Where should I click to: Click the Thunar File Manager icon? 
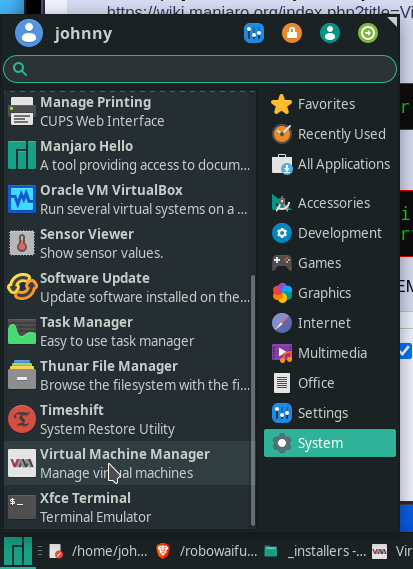coord(22,375)
